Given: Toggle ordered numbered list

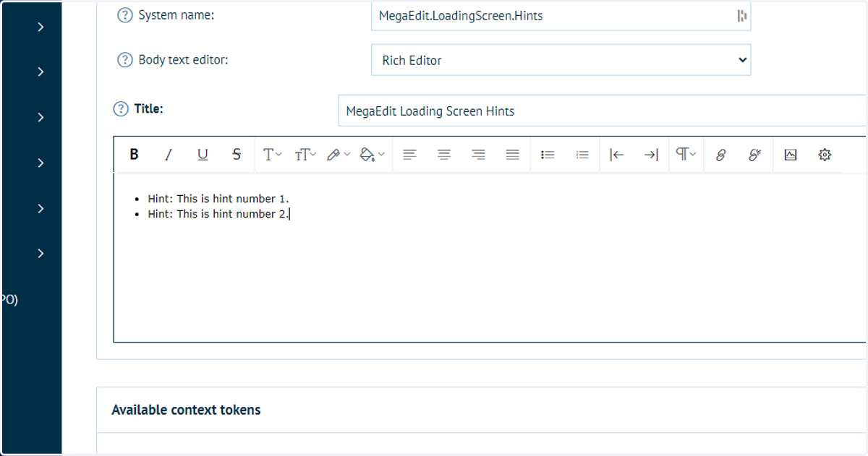Looking at the screenshot, I should [582, 154].
